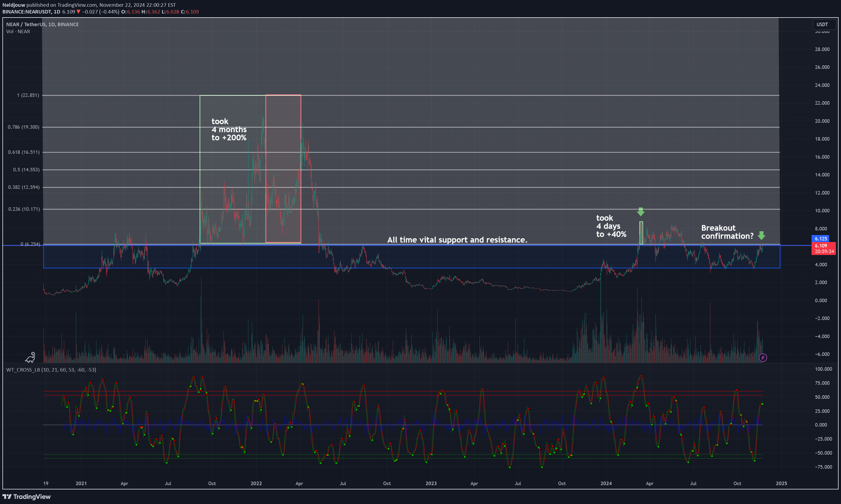Screen dimensions: 841x504
Task: Click the Fib level label 0 (6.254)
Action: click(x=30, y=244)
